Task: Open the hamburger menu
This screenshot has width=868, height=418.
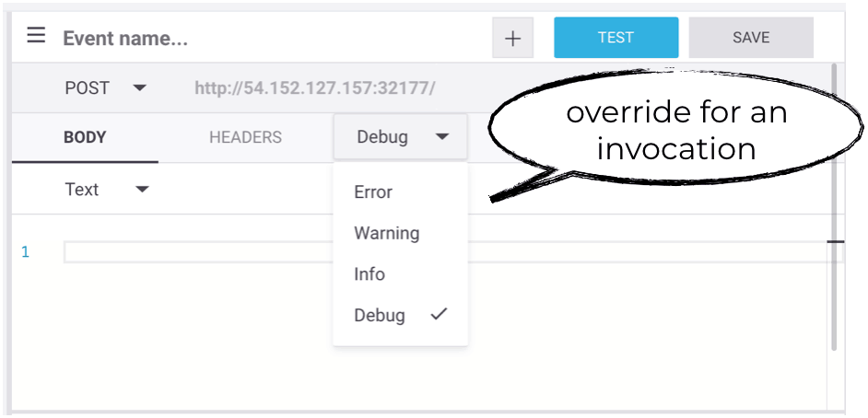Action: 36,36
